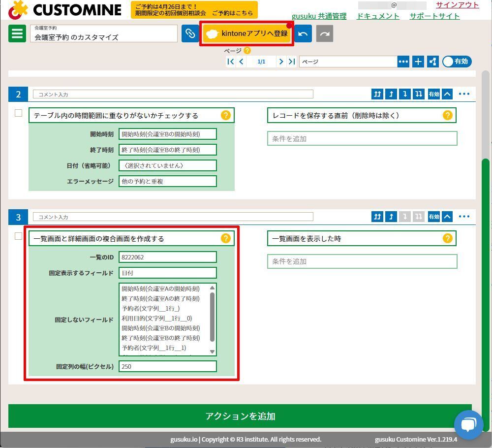Change the condition レコードを保存する直前（削除時は除く）

362,116
